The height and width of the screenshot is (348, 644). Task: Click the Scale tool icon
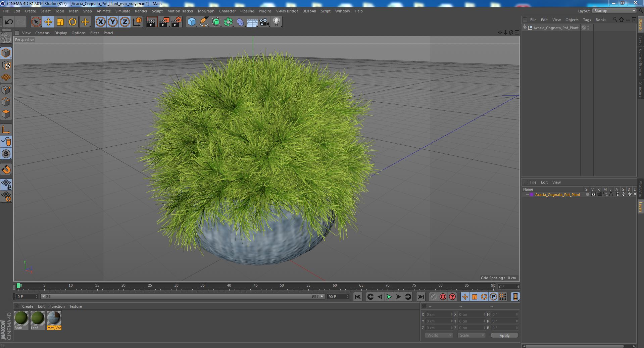60,22
